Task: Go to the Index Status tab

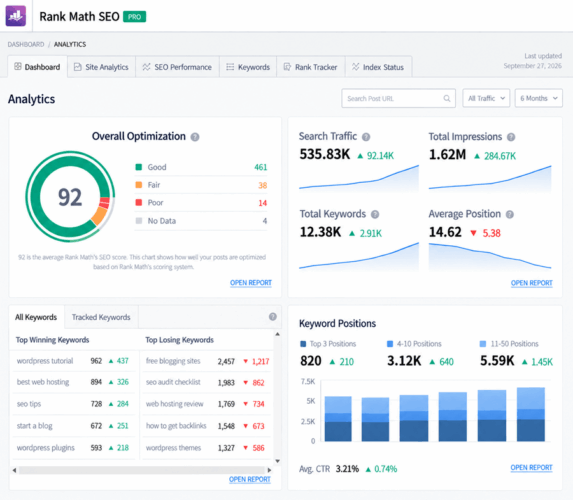Action: 378,67
